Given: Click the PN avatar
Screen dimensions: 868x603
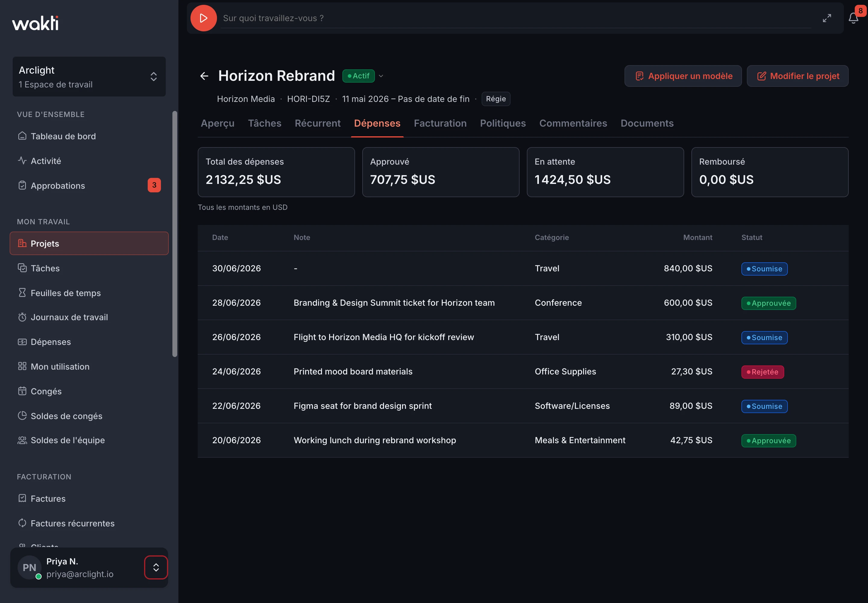Looking at the screenshot, I should pyautogui.click(x=29, y=567).
